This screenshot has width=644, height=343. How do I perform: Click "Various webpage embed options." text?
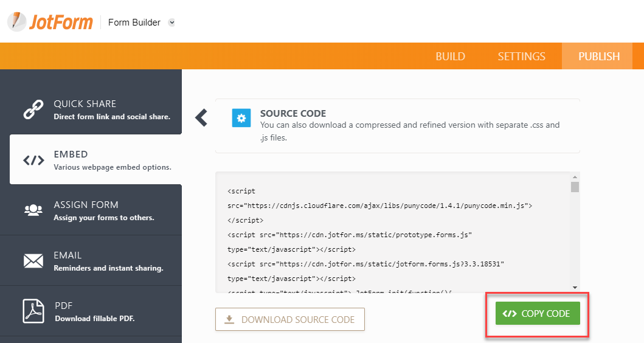(x=113, y=167)
